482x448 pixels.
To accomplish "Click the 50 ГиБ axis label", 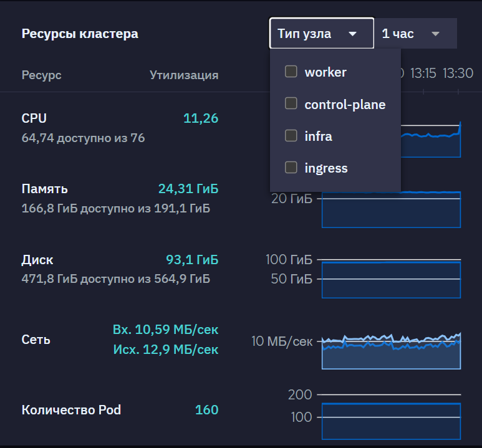I will pos(291,279).
